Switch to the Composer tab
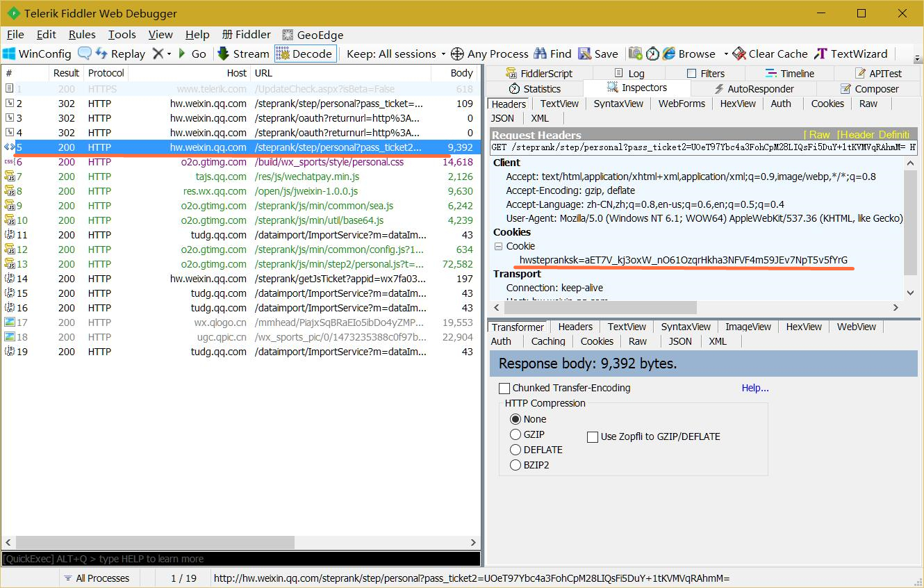 point(869,88)
